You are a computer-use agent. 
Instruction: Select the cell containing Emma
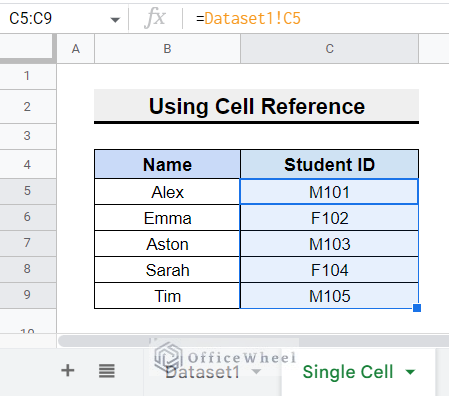coord(167,218)
